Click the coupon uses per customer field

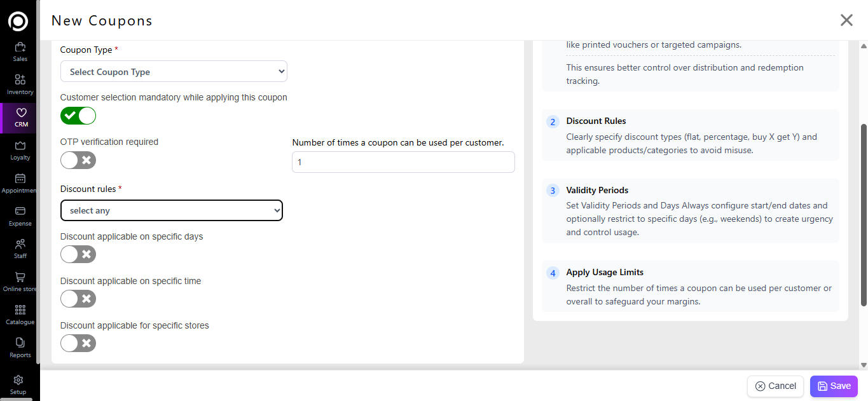click(403, 162)
